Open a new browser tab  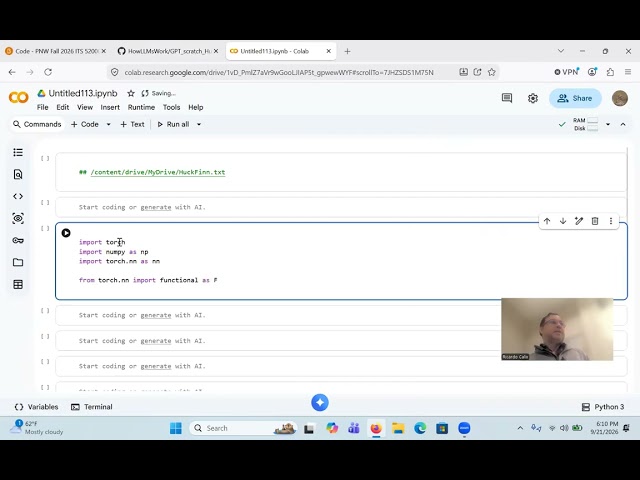pyautogui.click(x=347, y=51)
